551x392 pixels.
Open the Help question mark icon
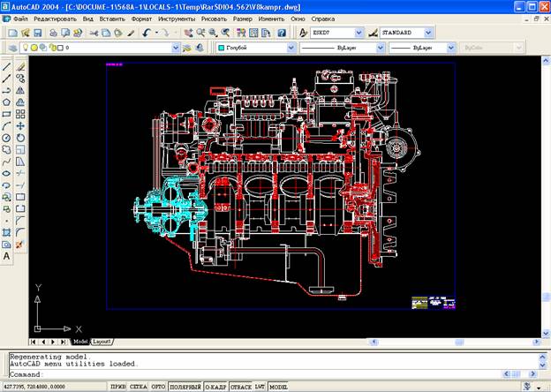click(282, 33)
